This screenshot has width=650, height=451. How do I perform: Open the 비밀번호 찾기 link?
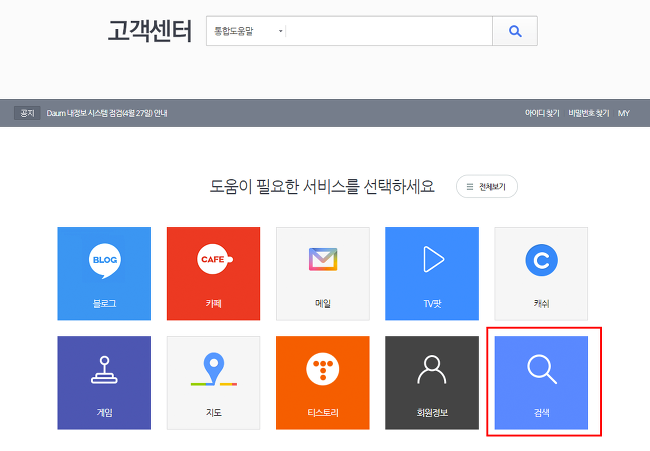[589, 113]
